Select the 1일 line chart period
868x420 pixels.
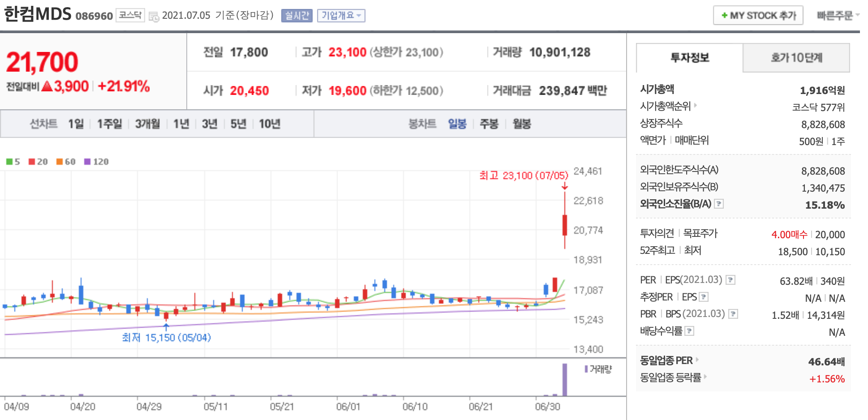(x=76, y=124)
